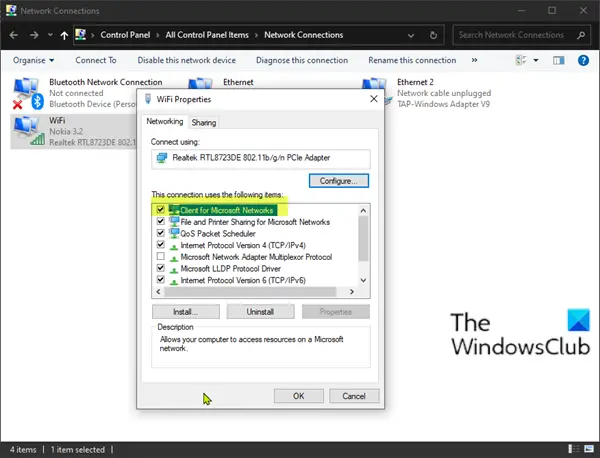600x458 pixels.
Task: Toggle File and Printer Sharing checkbox
Action: point(160,221)
